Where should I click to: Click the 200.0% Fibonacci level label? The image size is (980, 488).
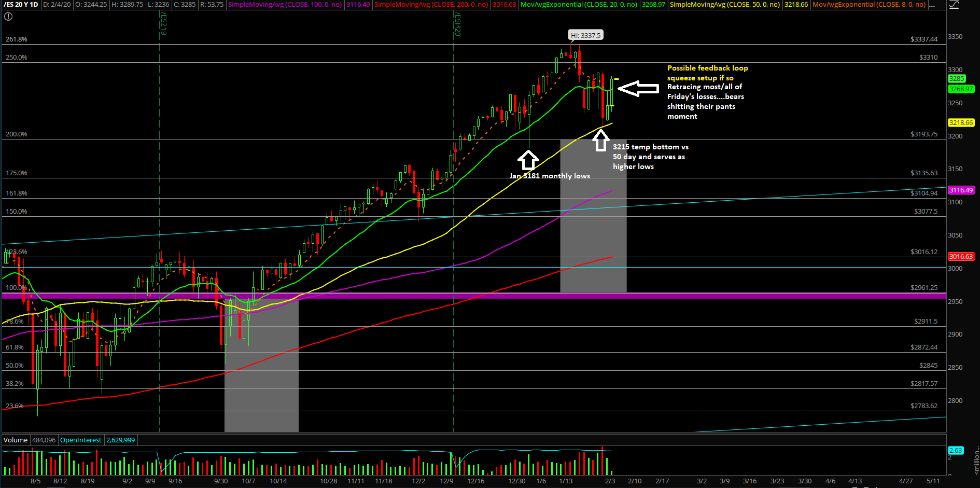(17, 134)
